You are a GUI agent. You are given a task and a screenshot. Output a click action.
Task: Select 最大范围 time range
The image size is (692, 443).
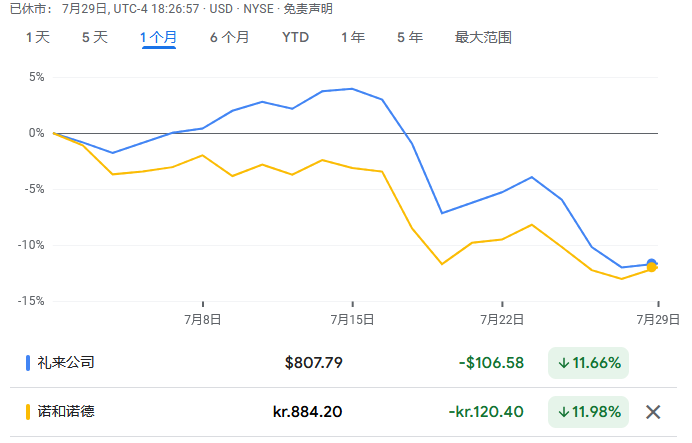point(483,38)
